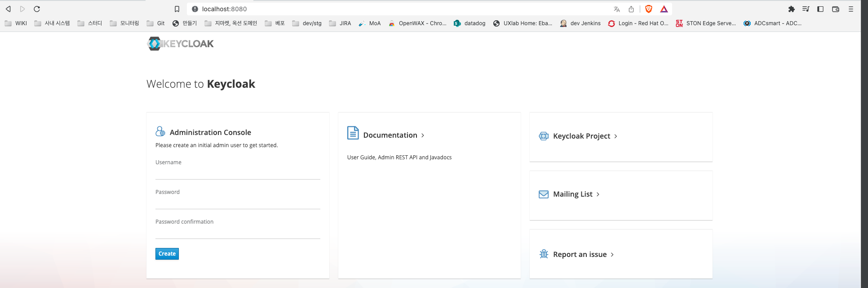Image resolution: width=868 pixels, height=288 pixels.
Task: Click the translate page icon
Action: 617,9
